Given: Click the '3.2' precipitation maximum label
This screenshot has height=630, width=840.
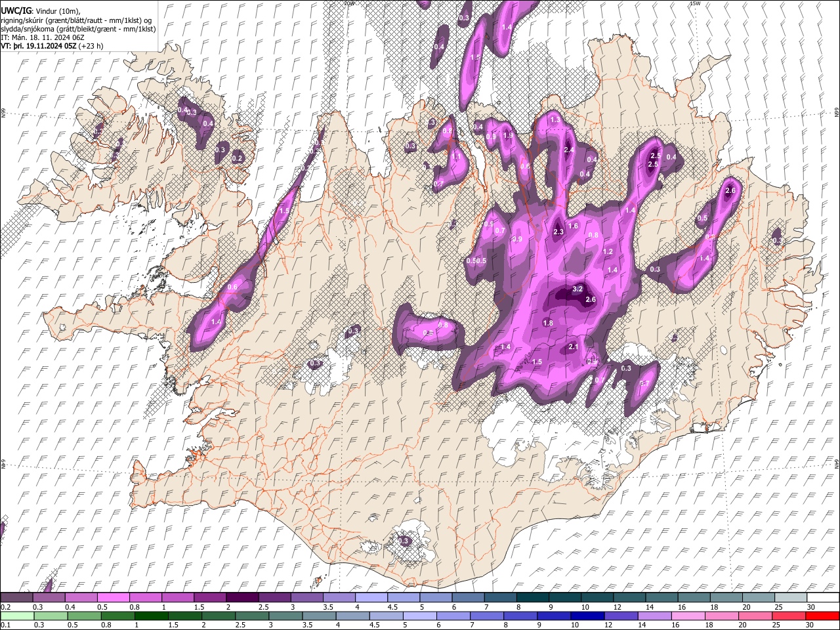Looking at the screenshot, I should coord(577,289).
